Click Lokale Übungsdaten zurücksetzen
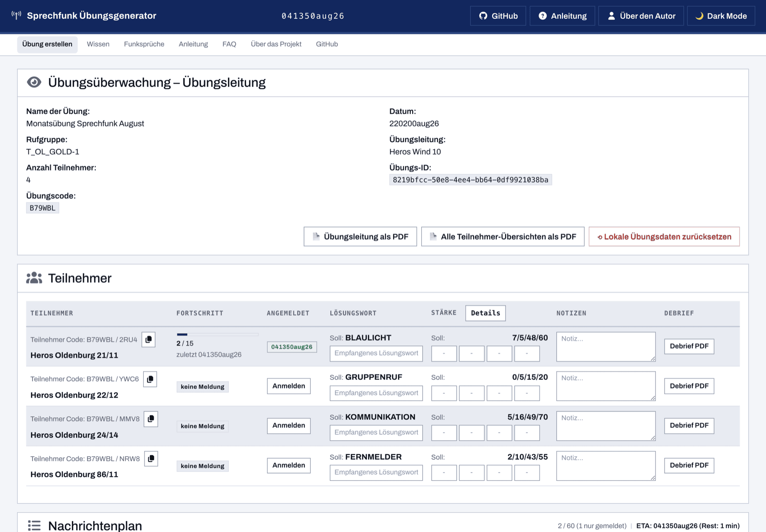This screenshot has height=532, width=766. [664, 237]
